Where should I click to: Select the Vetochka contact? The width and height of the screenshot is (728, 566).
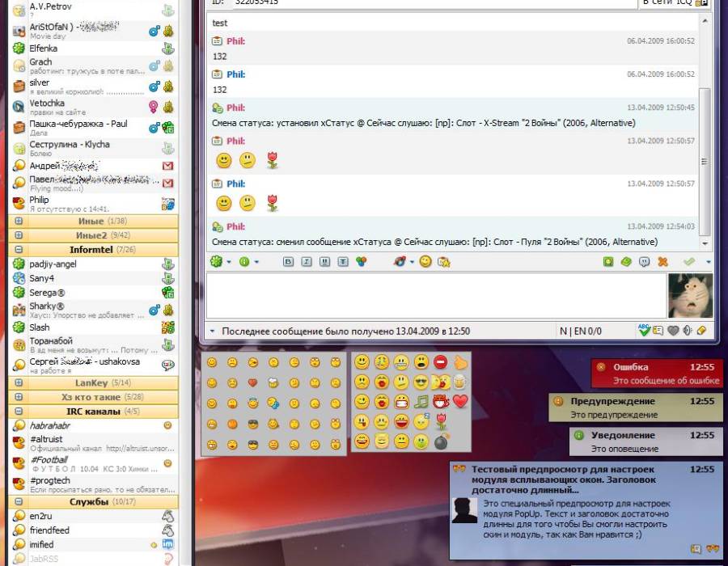(x=93, y=107)
